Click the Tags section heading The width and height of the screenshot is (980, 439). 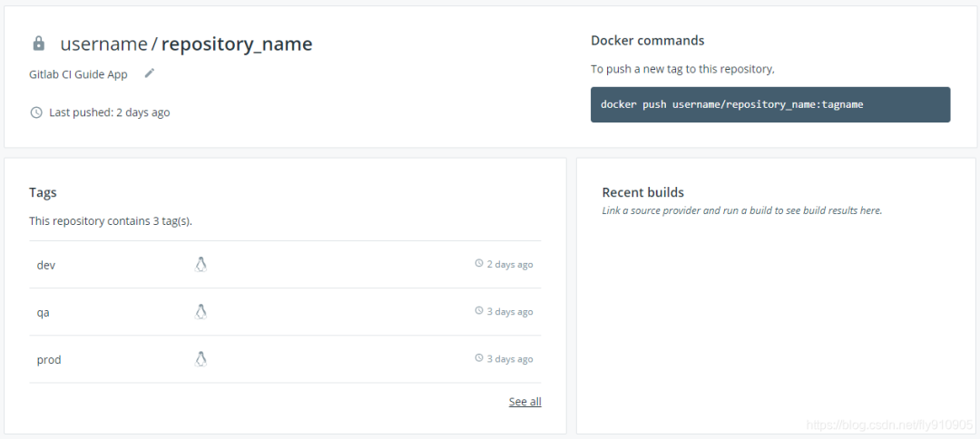(43, 192)
